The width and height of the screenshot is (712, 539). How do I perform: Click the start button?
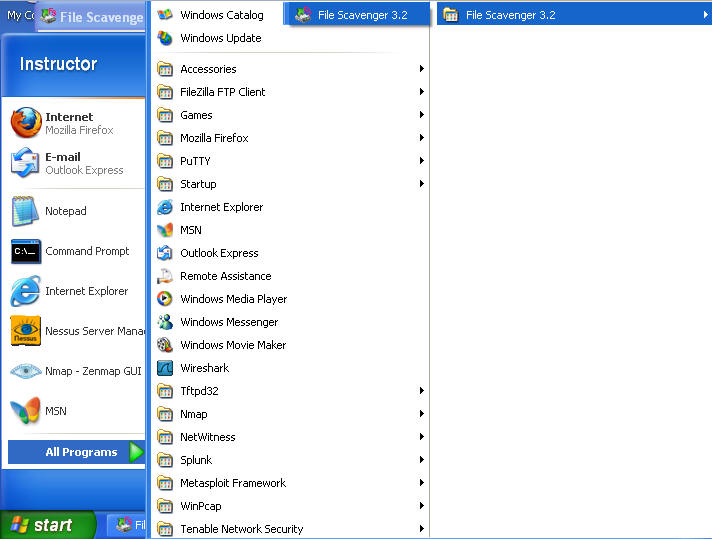(x=48, y=525)
